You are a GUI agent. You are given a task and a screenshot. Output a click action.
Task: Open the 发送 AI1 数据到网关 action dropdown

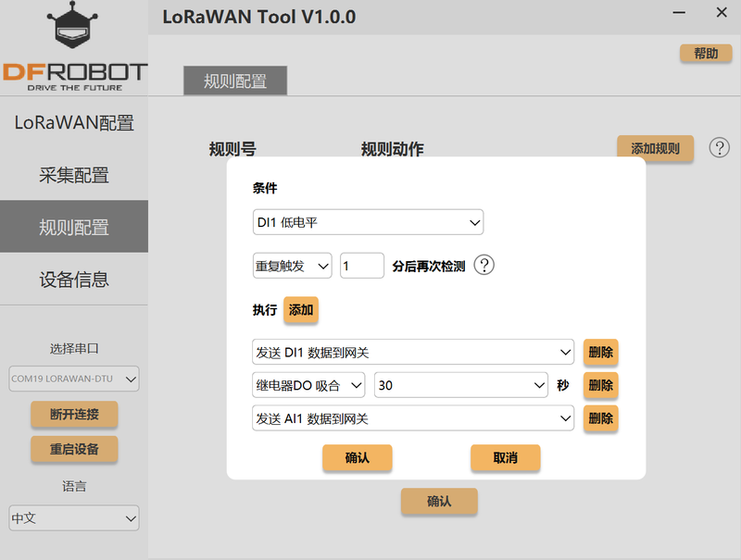pos(413,418)
